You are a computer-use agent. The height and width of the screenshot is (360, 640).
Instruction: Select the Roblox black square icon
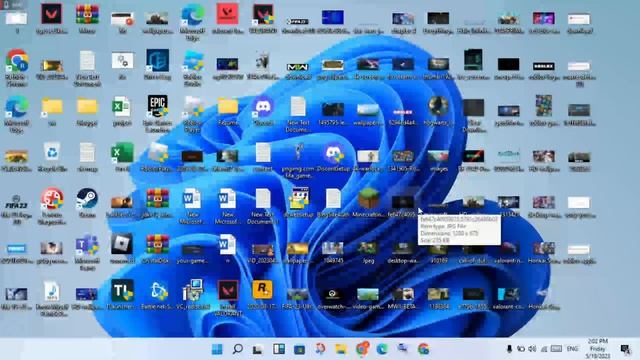[122, 244]
